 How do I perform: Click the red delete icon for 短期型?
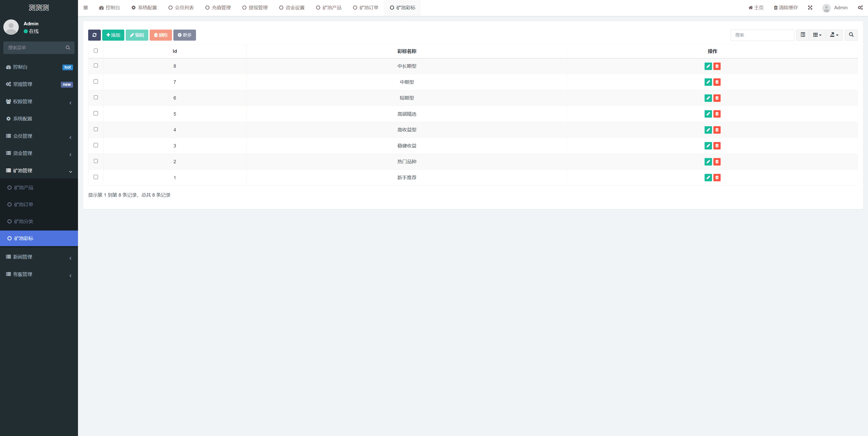(x=717, y=98)
